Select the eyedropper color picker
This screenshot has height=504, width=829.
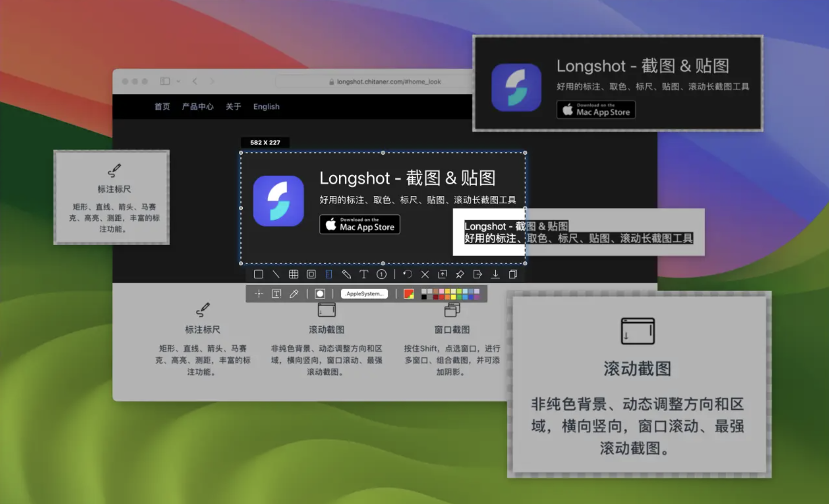coord(294,294)
